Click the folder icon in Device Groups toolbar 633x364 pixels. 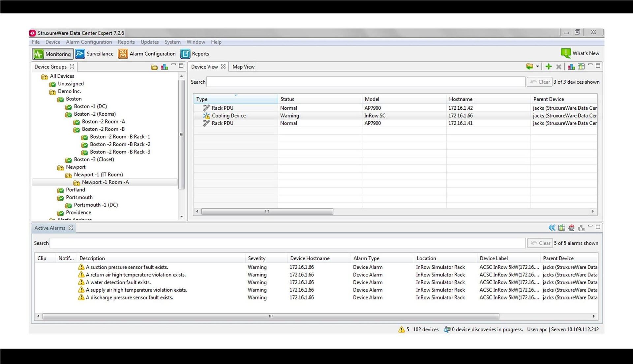pos(154,67)
